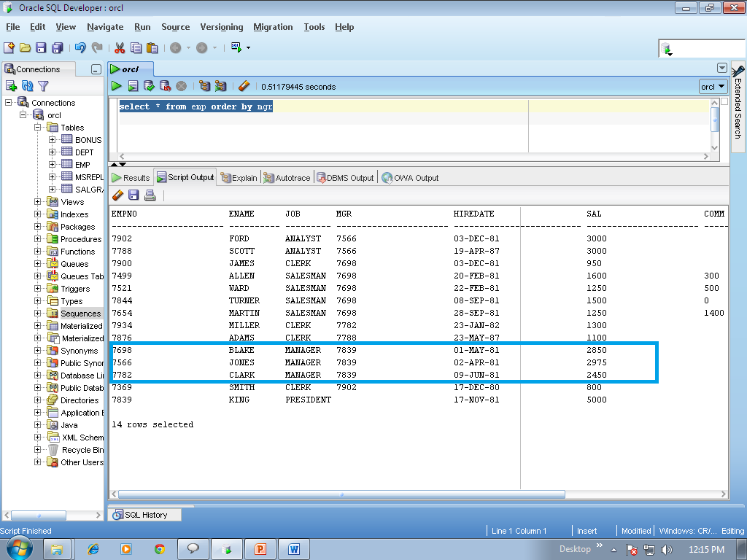Viewport: 747px width, 560px height.
Task: Collapse the Tables folder
Action: coord(38,128)
